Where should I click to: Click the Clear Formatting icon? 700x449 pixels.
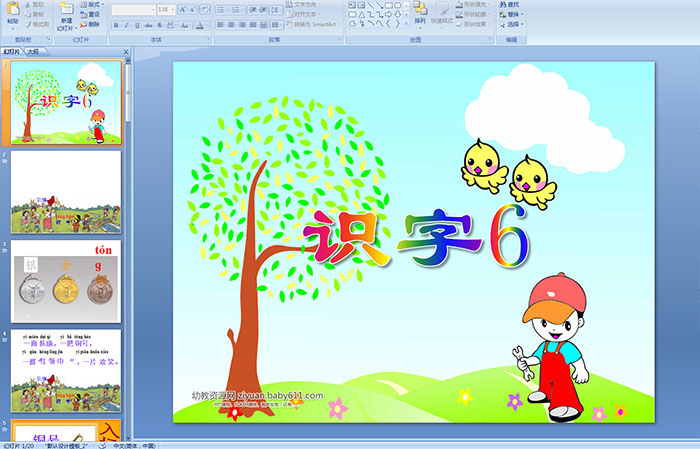click(x=205, y=9)
